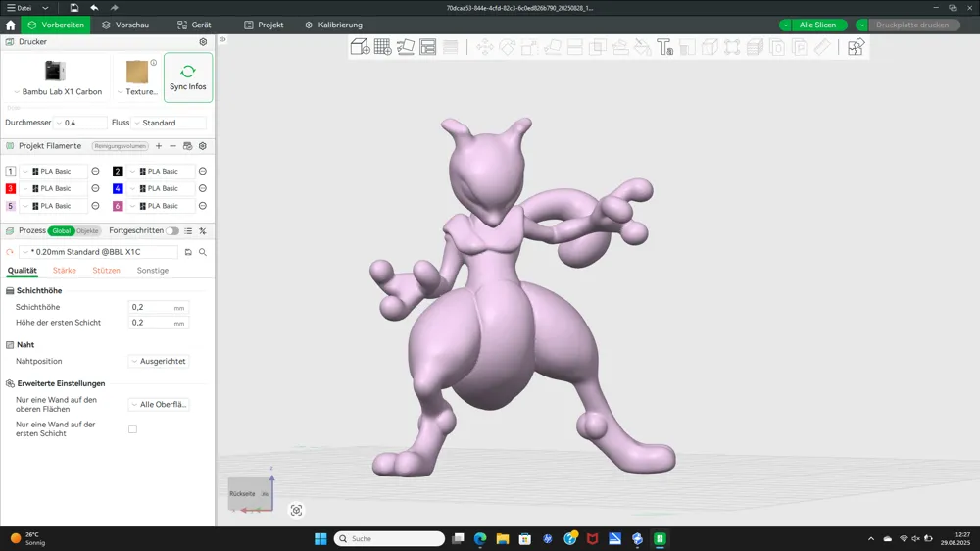Open filament settings gear in Projekt Filamente
This screenshot has height=551, width=980.
coord(203,146)
